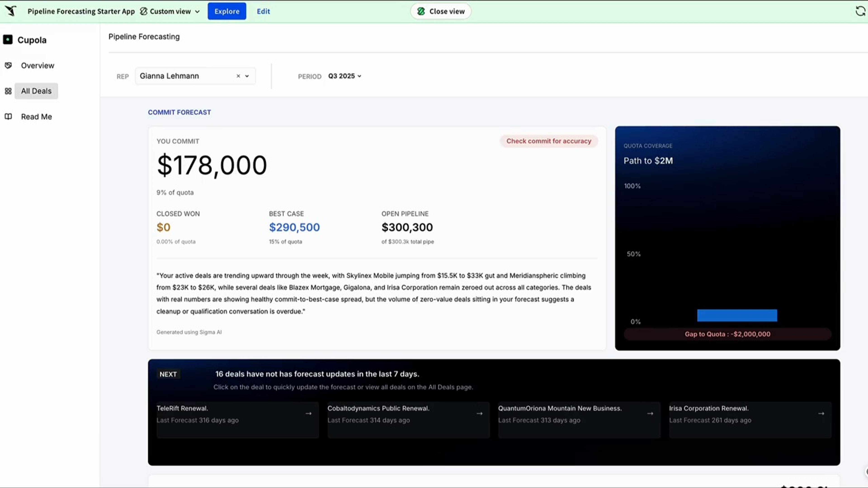Viewport: 868px width, 488px height.
Task: Click the 9% of quota text
Action: pos(175,193)
